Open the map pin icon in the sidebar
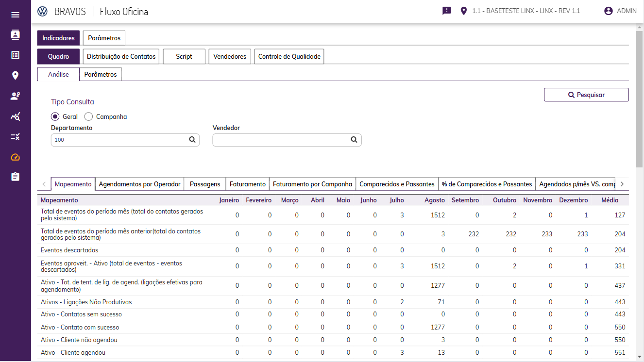644x362 pixels. click(x=15, y=75)
